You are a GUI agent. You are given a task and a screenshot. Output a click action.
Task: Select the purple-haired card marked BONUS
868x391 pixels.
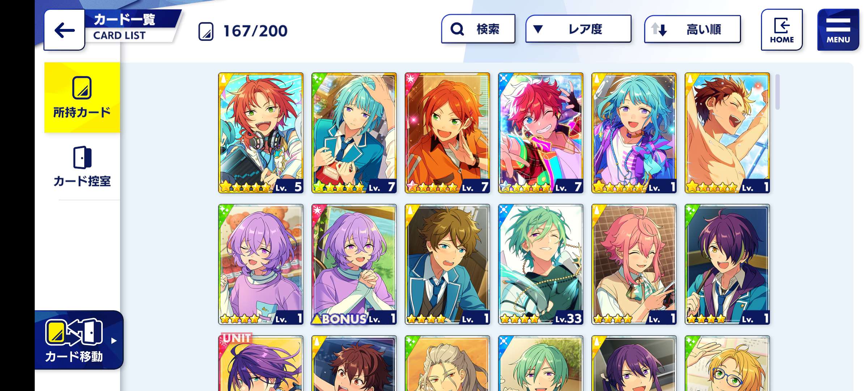coord(354,264)
